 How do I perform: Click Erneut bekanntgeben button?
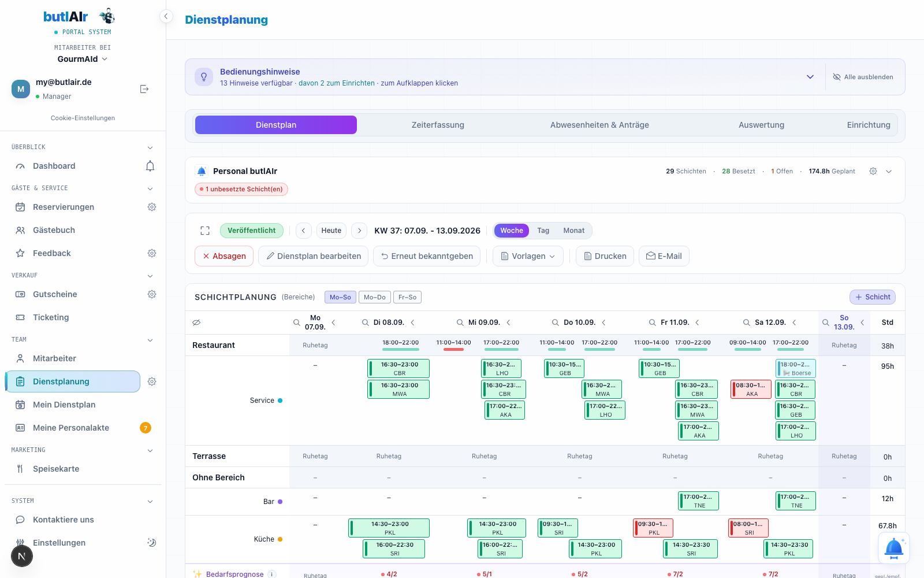click(x=427, y=256)
